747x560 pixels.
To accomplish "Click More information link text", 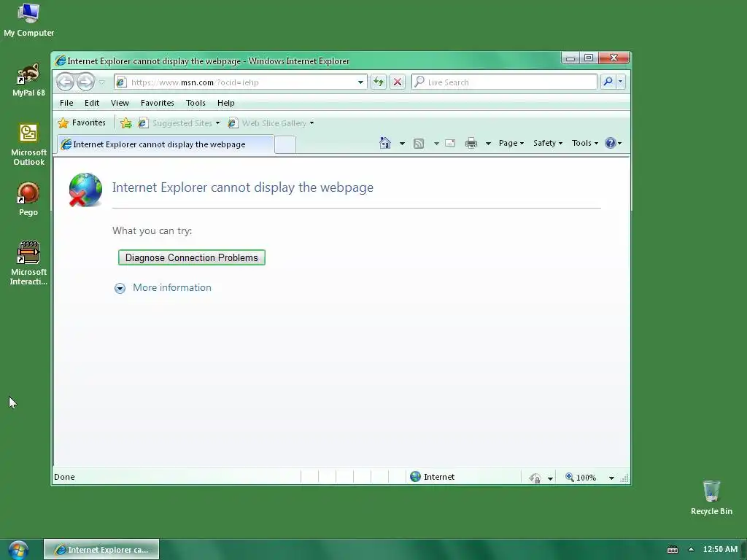I will (172, 287).
